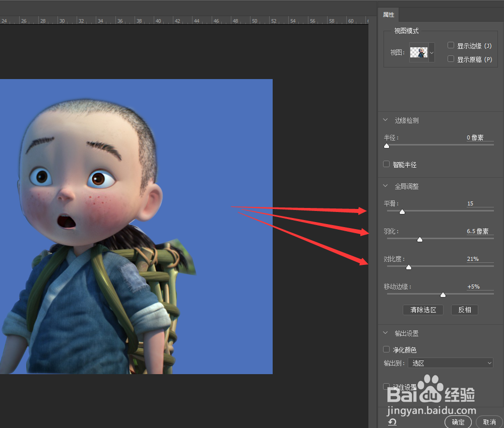This screenshot has height=428, width=504.
Task: Enable the 显示原稿 (P) checkbox
Action: (x=451, y=59)
